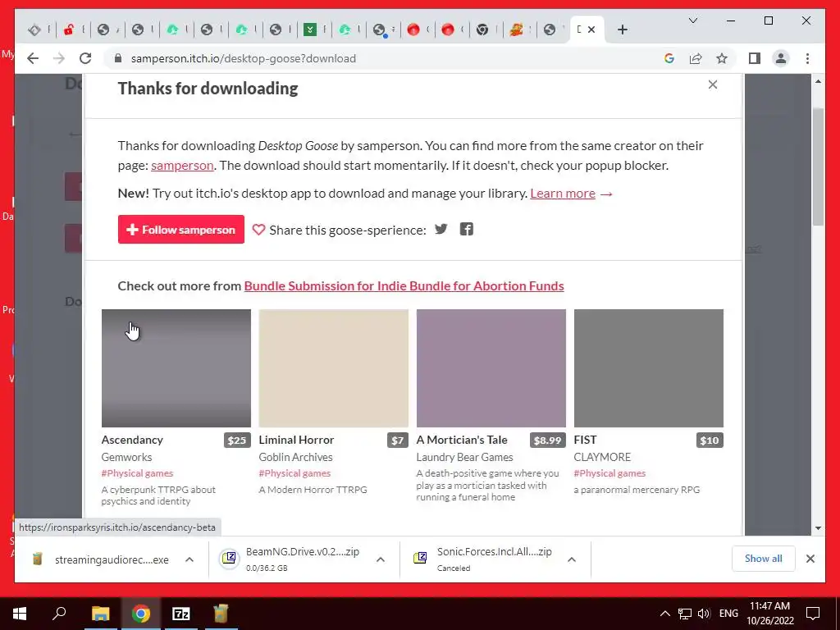Open the Chrome profile menu
This screenshot has height=630, width=840.
point(781,58)
